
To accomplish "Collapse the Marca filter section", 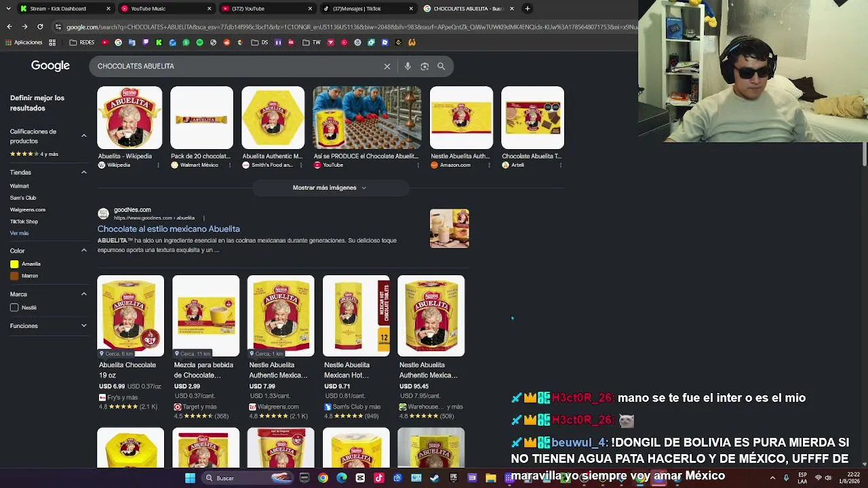I will [x=84, y=294].
